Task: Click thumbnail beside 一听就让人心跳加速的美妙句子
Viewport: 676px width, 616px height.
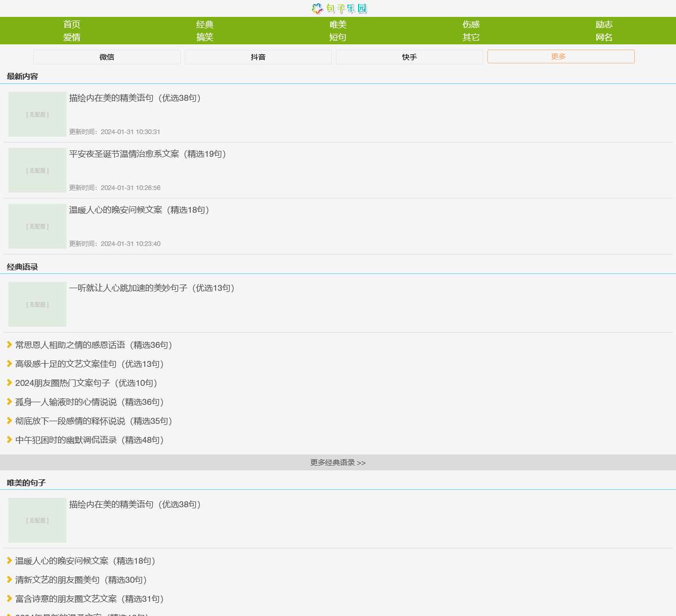Action: [37, 305]
